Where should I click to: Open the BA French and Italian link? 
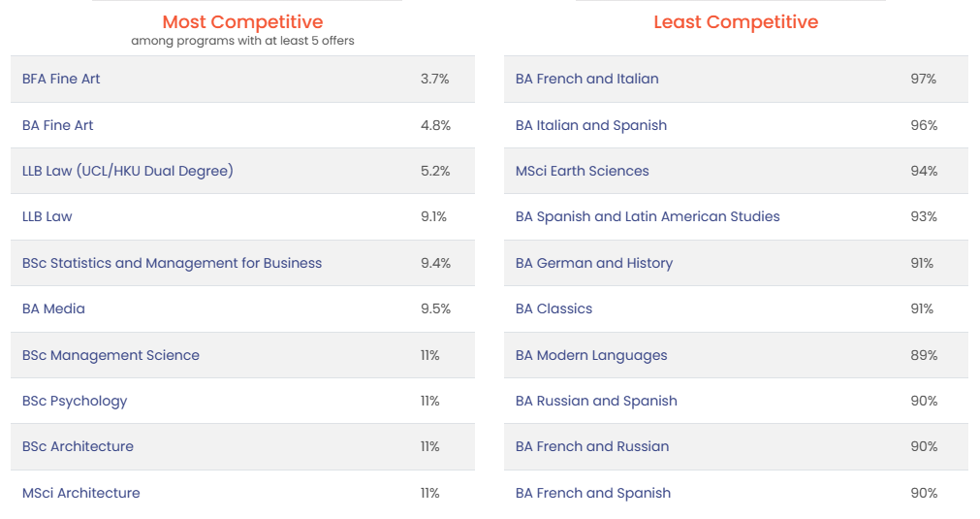point(586,79)
